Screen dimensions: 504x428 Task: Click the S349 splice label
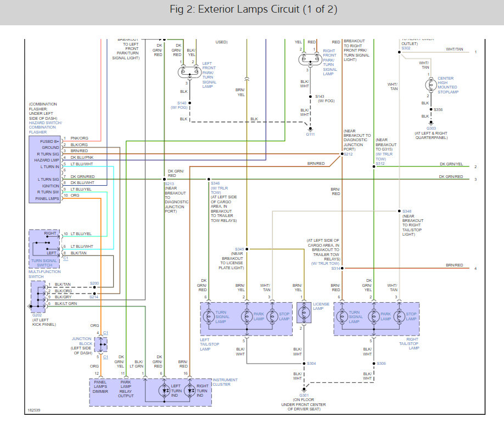click(x=239, y=249)
